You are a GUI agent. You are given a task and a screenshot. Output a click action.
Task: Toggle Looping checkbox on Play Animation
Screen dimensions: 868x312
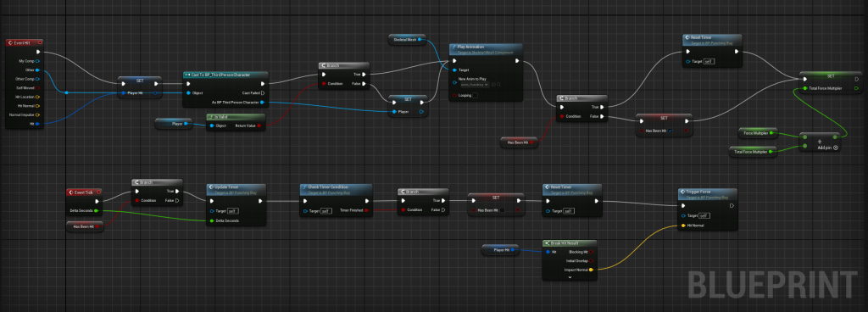(x=475, y=95)
